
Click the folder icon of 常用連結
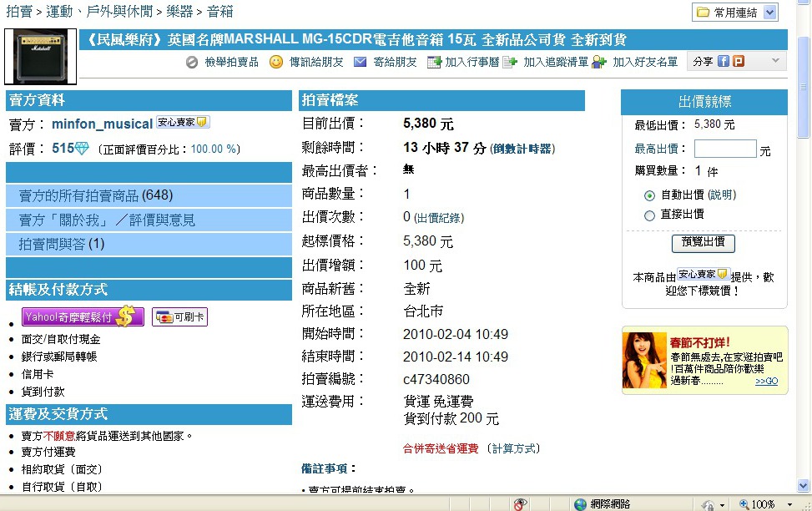703,12
